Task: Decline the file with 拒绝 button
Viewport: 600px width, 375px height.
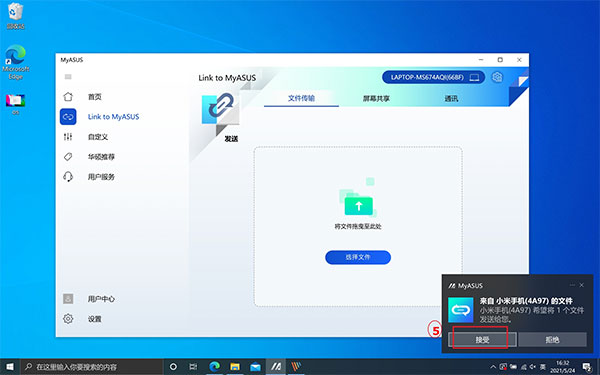Action: click(x=552, y=339)
